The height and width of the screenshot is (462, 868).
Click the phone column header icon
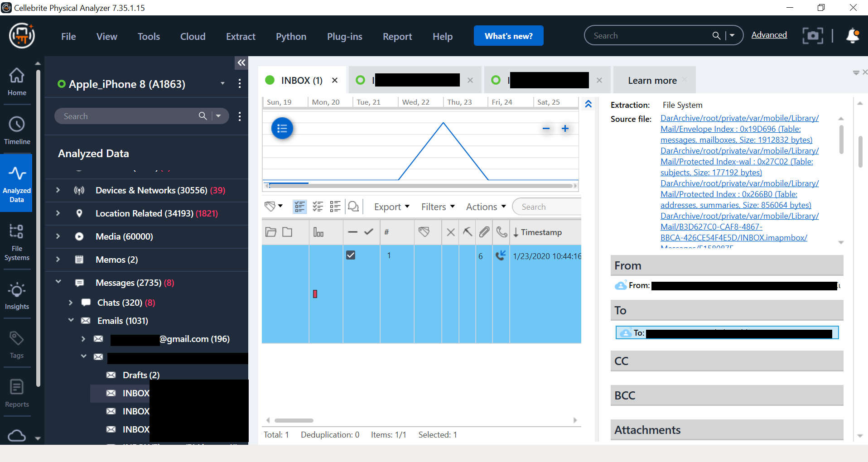coord(502,232)
